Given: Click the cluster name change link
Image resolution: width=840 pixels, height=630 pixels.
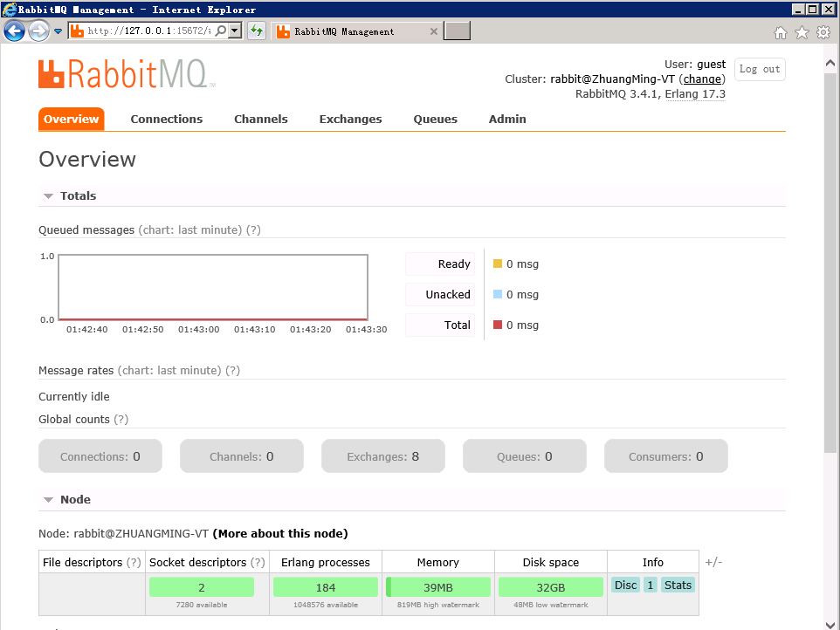Looking at the screenshot, I should (x=702, y=79).
